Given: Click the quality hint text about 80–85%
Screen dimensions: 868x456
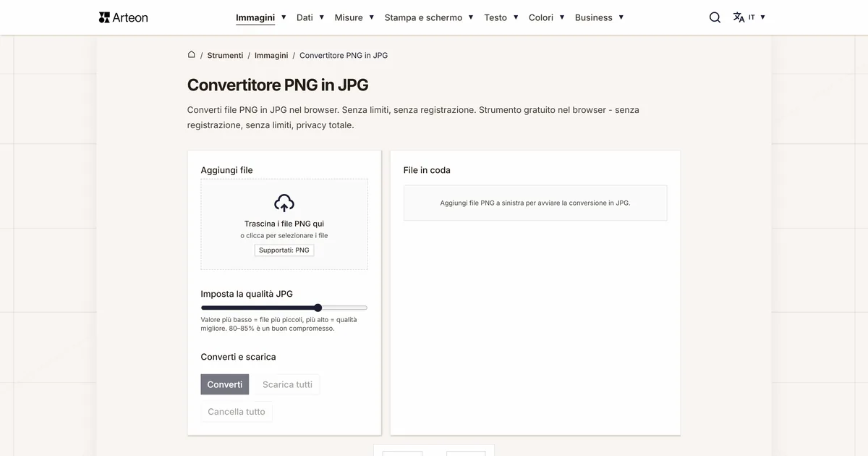Looking at the screenshot, I should tap(279, 324).
